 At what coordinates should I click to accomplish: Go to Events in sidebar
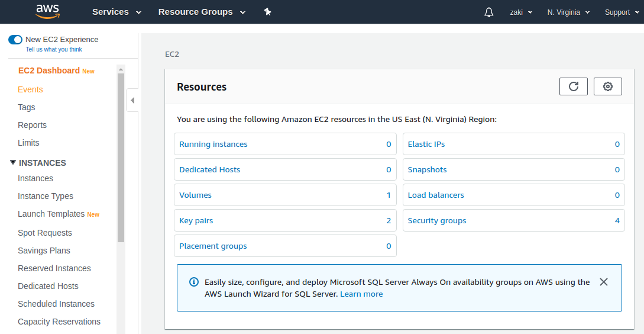(x=30, y=89)
